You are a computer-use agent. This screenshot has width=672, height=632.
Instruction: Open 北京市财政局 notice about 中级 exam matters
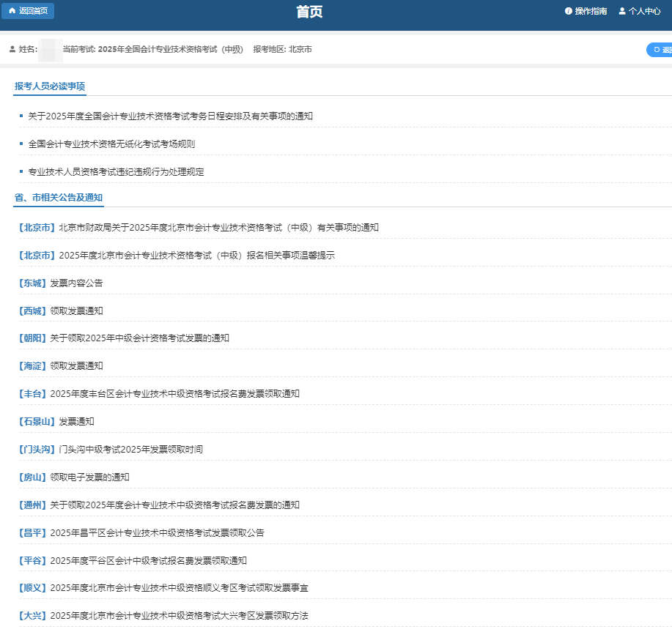(218, 227)
